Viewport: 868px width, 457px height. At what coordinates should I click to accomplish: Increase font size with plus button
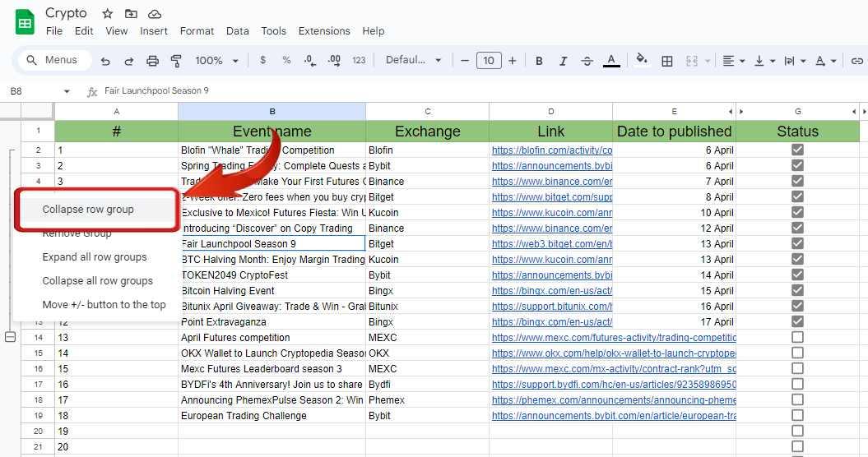coord(512,60)
